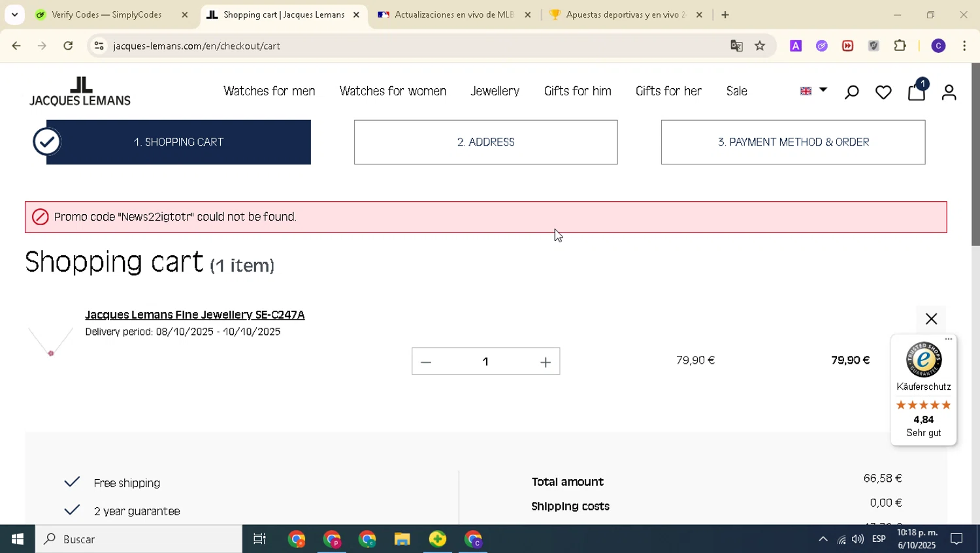Open Jacques Lemans Fine Jewellery SE-C247A link

pyautogui.click(x=195, y=315)
